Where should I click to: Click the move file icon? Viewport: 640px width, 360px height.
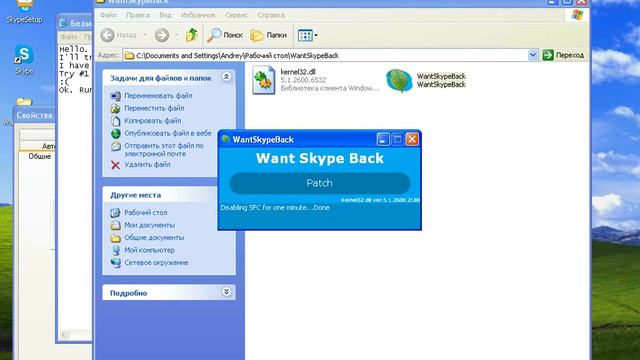pyautogui.click(x=116, y=109)
